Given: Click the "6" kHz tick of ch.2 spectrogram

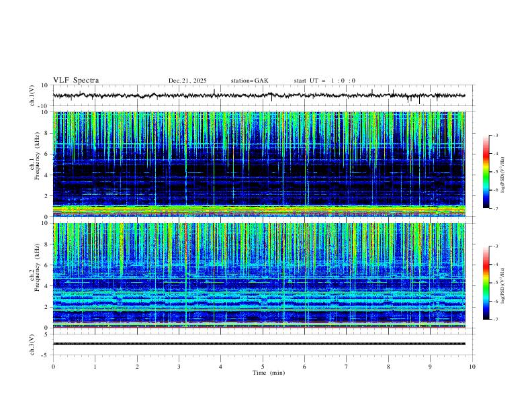Looking at the screenshot, I should [47, 265].
